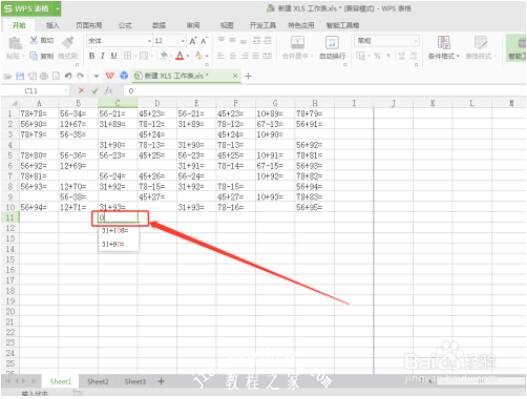The image size is (527, 399).
Task: Decrease font size with smaller A
Action: (x=204, y=41)
